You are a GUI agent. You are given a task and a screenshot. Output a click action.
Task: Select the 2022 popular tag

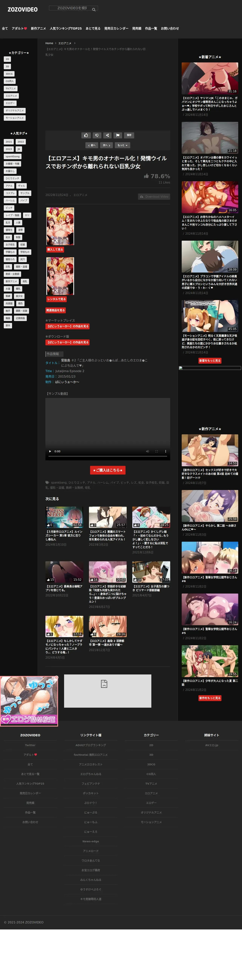click(x=21, y=142)
